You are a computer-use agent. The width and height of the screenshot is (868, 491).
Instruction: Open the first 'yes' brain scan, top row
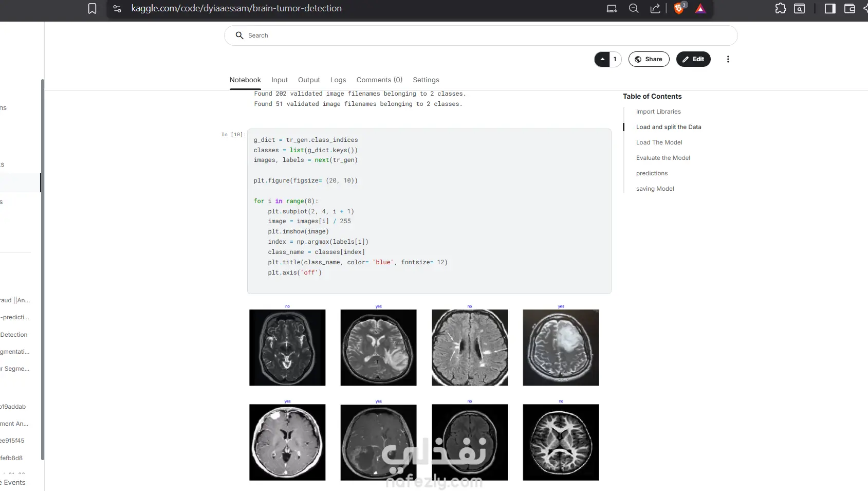coord(378,348)
